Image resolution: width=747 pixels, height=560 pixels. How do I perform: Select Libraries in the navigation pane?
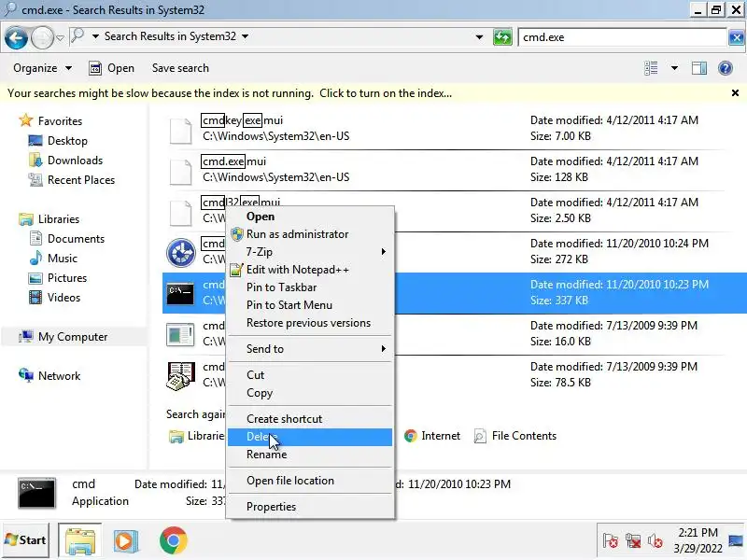coord(49,219)
